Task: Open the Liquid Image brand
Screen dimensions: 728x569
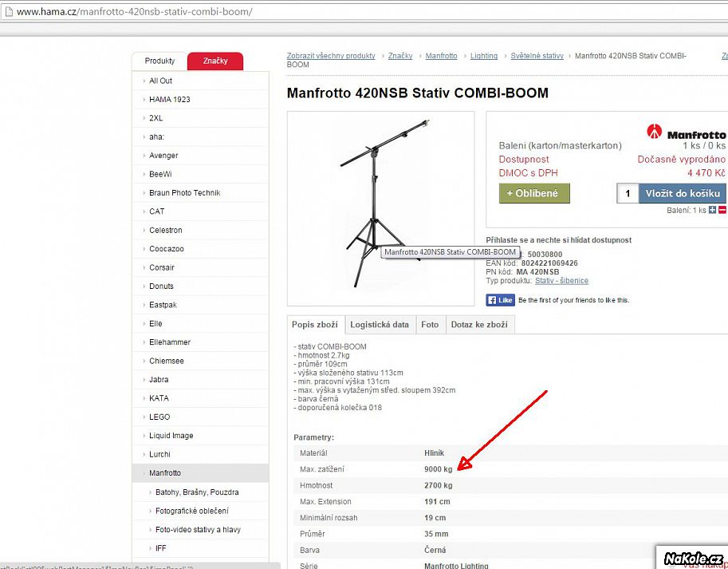Action: (171, 436)
